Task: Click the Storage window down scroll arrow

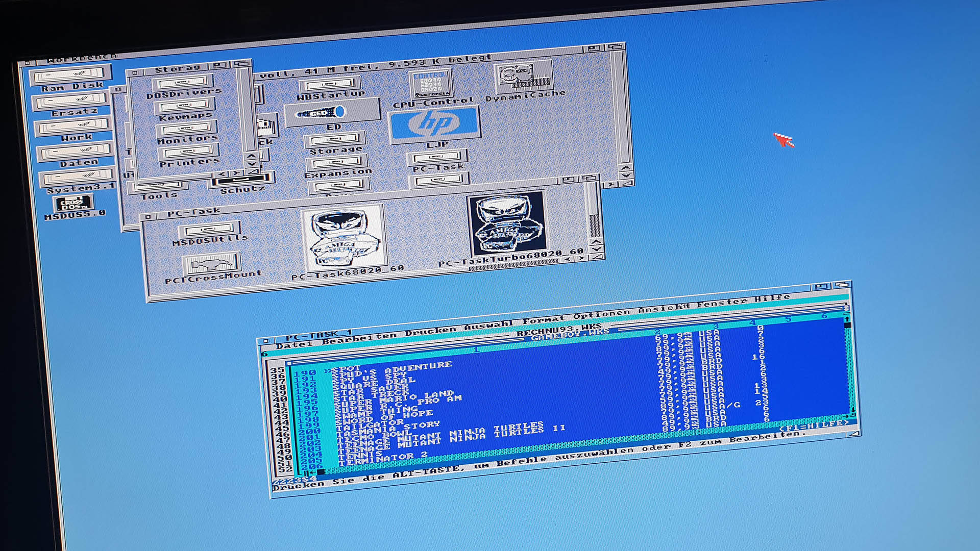Action: coord(252,164)
